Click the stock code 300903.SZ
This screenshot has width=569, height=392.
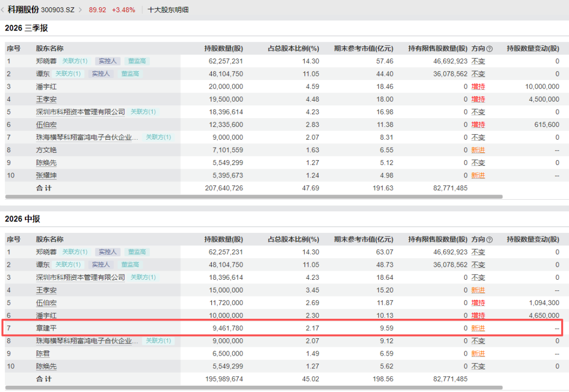[x=58, y=10]
